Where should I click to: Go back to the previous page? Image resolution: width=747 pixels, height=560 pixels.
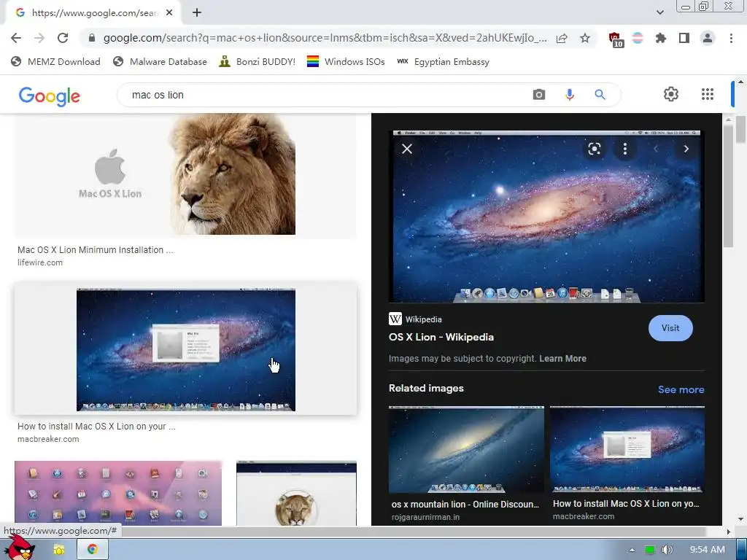tap(16, 38)
